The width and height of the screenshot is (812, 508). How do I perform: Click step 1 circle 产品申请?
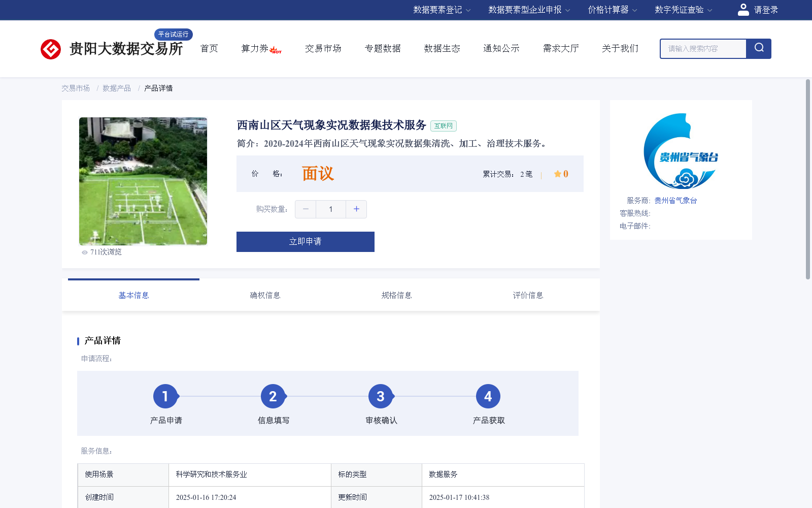pos(165,396)
